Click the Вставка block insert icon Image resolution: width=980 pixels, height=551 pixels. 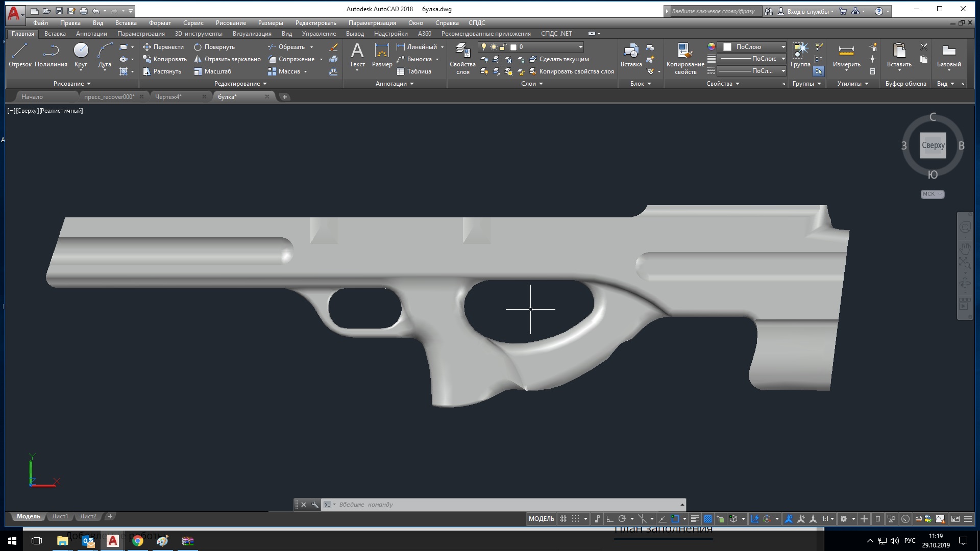click(631, 55)
